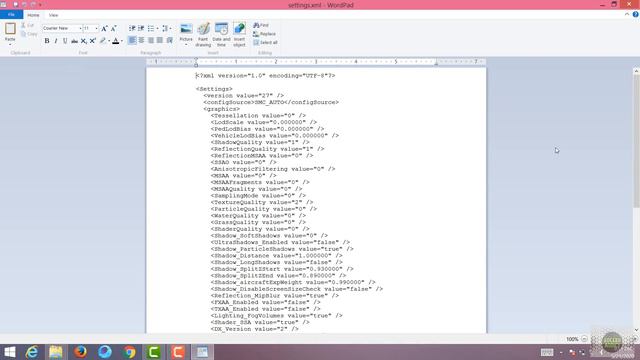The image size is (640, 360).
Task: Click the DX_Version value line
Action: 254,329
